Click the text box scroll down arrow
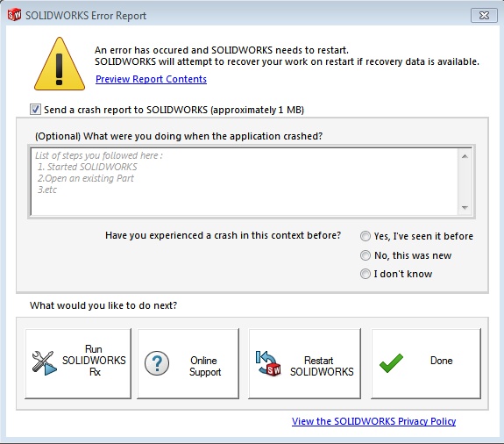The height and width of the screenshot is (444, 504). [x=465, y=207]
